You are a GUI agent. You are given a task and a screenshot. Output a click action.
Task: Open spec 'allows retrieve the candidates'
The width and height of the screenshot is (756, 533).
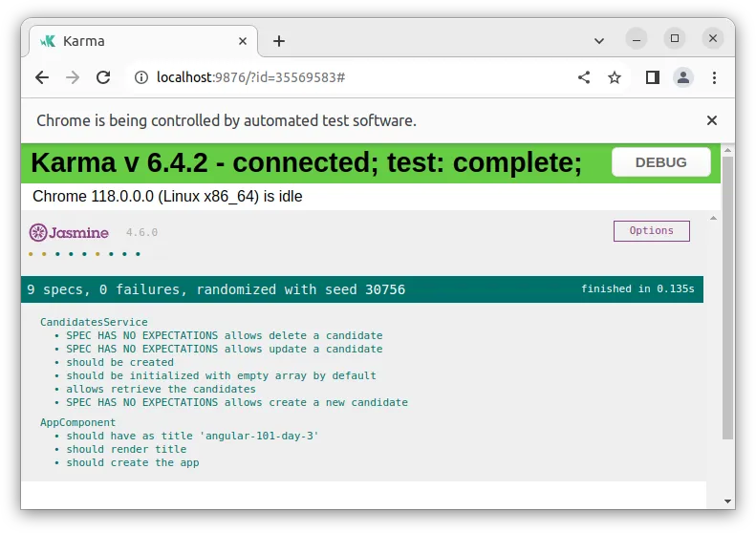click(161, 389)
